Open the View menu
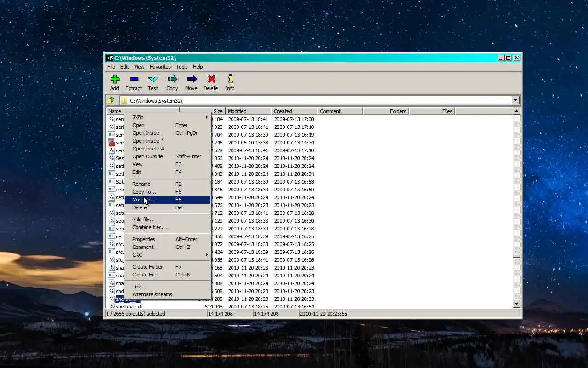The width and height of the screenshot is (588, 368). tap(139, 67)
